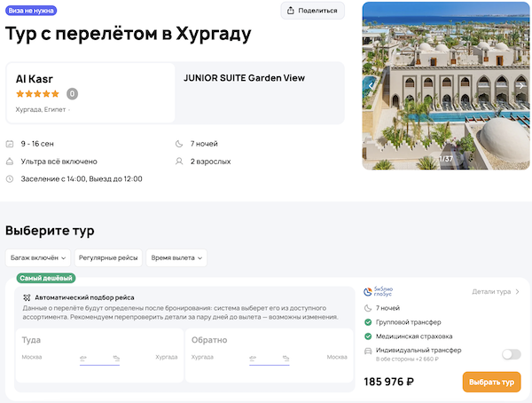Click the airplane icon near Автоматический подбор рейса
The height and width of the screenshot is (403, 532).
[27, 297]
